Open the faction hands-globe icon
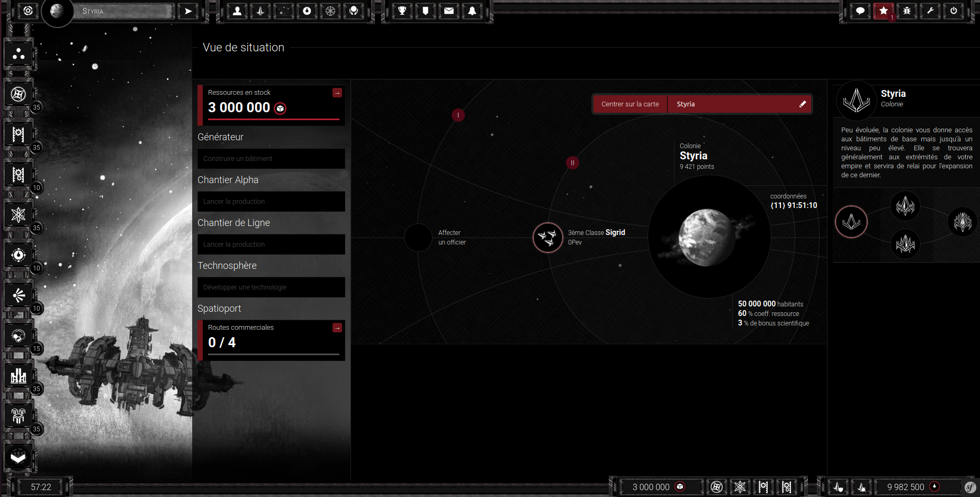This screenshot has width=980, height=497. pyautogui.click(x=354, y=11)
